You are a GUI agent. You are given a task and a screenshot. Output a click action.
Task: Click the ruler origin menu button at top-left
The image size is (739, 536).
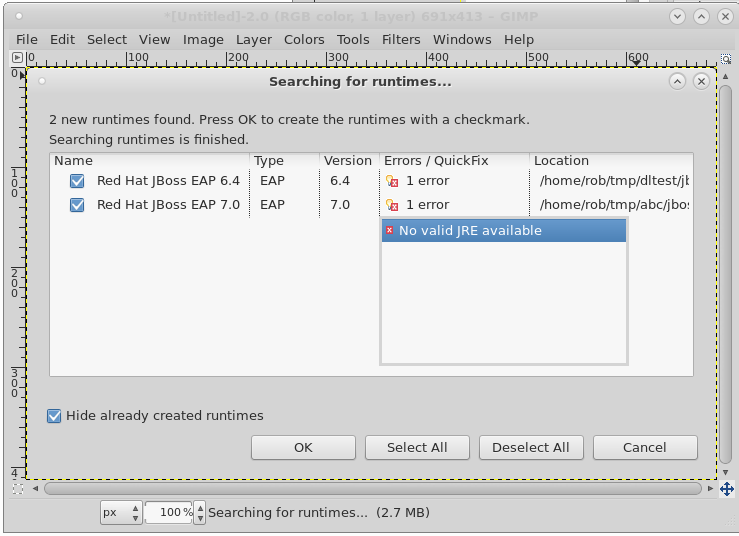tap(17, 57)
